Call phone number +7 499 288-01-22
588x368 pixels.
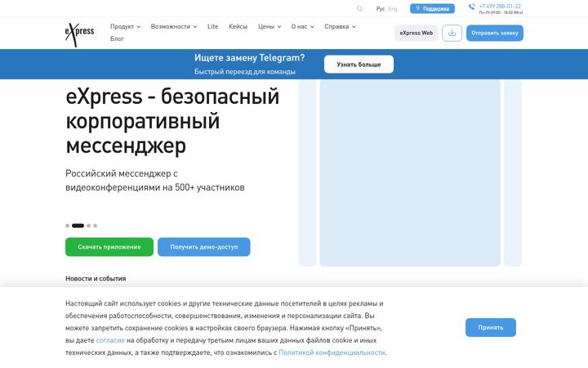[500, 7]
